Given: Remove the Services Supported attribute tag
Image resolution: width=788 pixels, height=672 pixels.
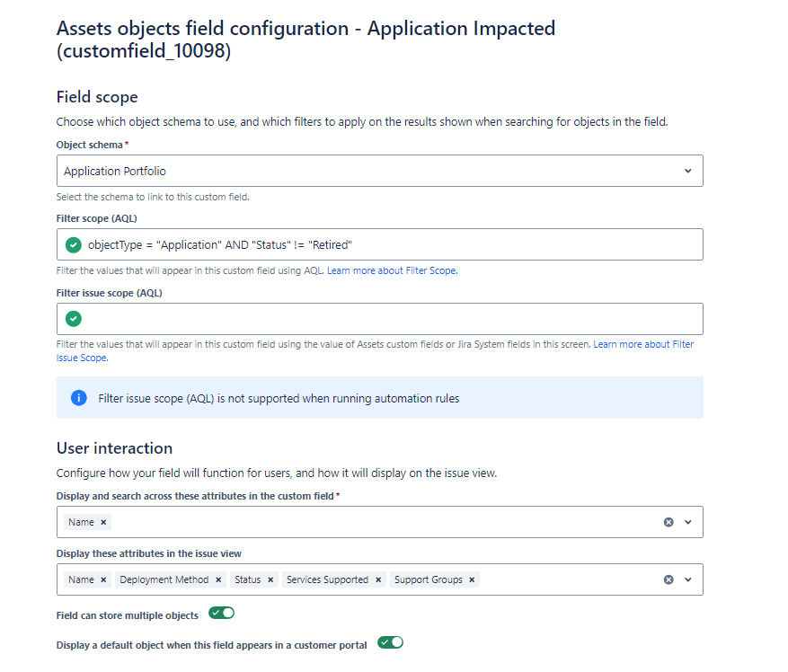Looking at the screenshot, I should (x=378, y=580).
